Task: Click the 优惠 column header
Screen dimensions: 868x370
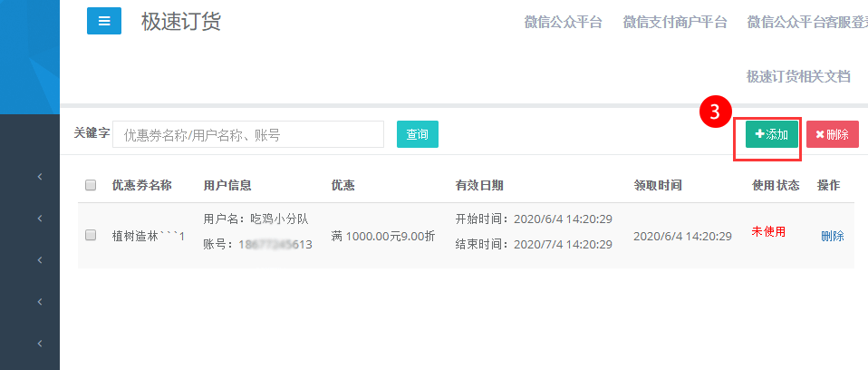Action: click(342, 186)
